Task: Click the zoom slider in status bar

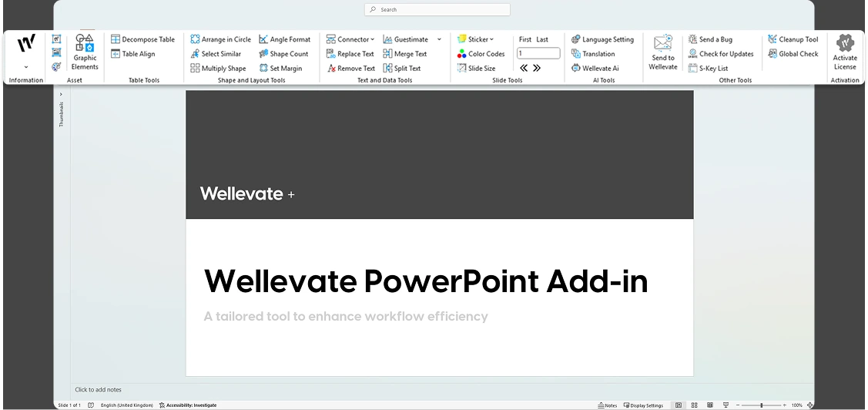Action: click(x=761, y=405)
